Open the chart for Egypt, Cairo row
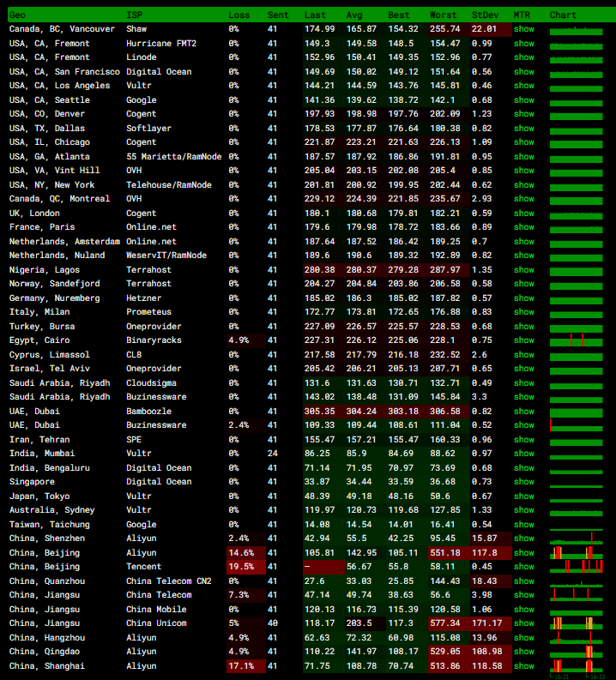 coord(576,340)
